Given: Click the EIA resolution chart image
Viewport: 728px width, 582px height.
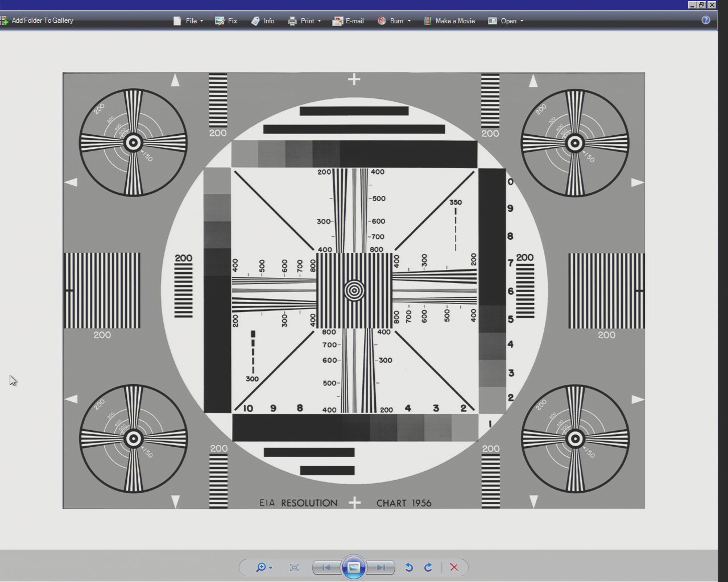Looking at the screenshot, I should (354, 290).
